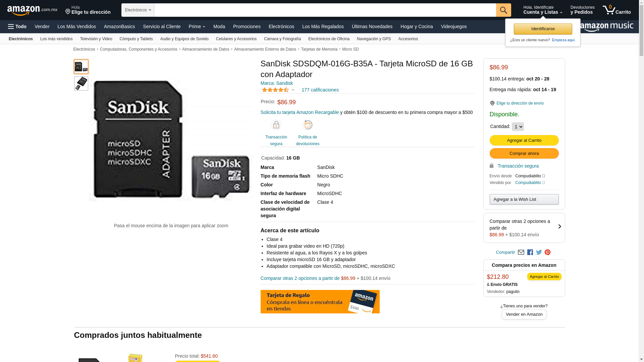Click the Amazon.com.mx logo
Screen dimensions: 644x362
click(x=32, y=10)
